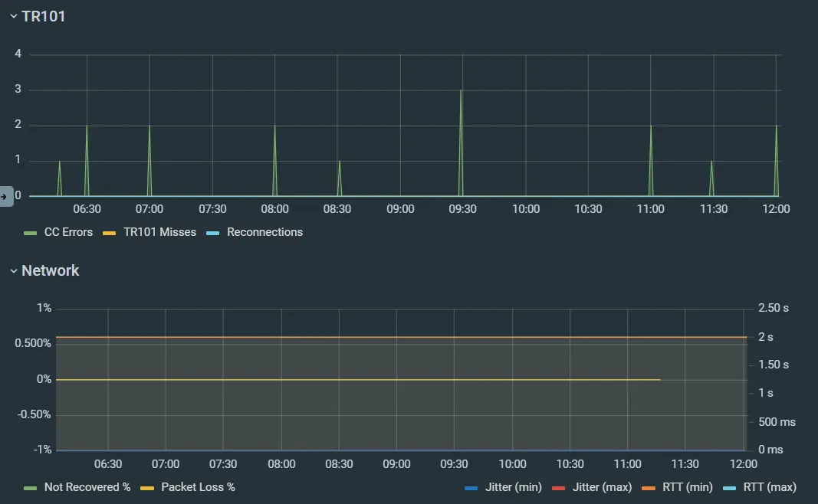Click the 10:00 label on Network time axis
Image resolution: width=818 pixels, height=504 pixels.
[x=512, y=464]
